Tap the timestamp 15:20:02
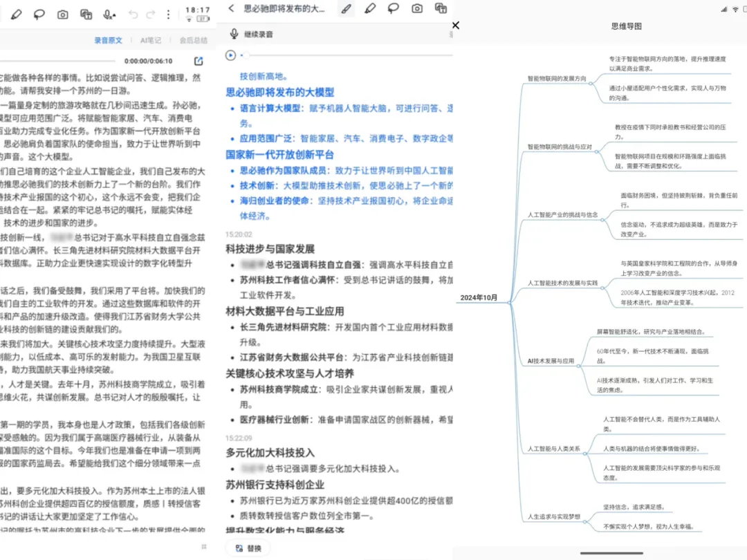 click(x=239, y=234)
